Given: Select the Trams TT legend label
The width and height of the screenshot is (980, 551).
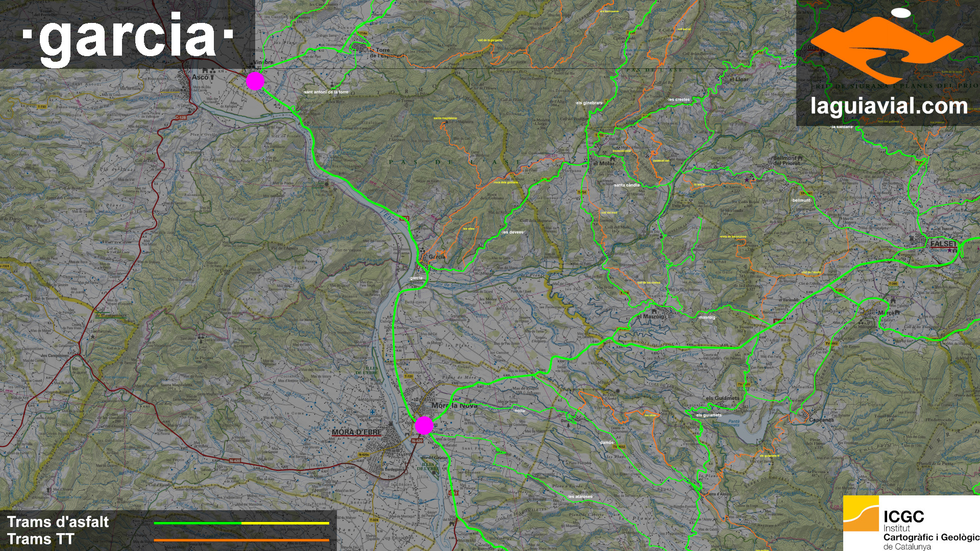Looking at the screenshot, I should (41, 539).
